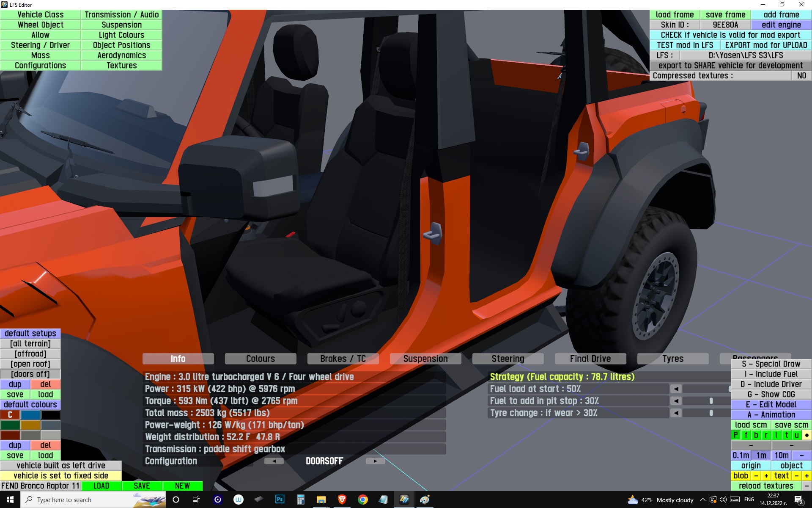812x508 pixels.
Task: Click the 'r' right view button
Action: coord(766,435)
